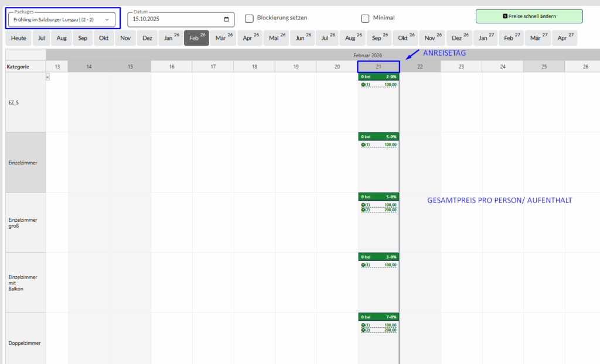600x364 pixels.
Task: Enable the Blockierung setzen checkbox
Action: 249,18
